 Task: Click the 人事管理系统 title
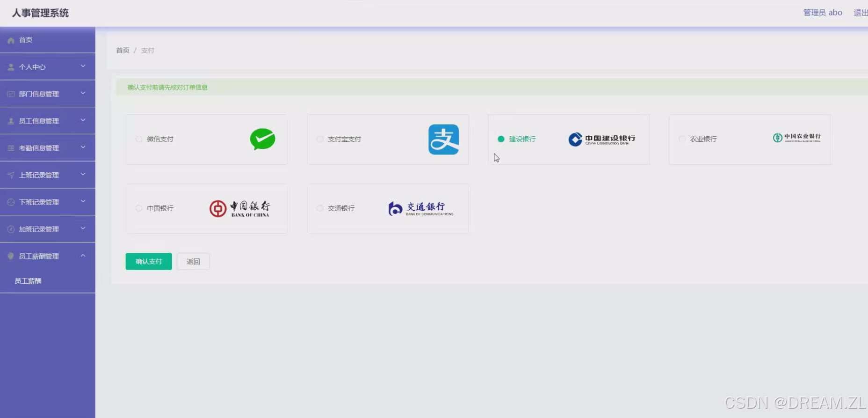point(40,13)
